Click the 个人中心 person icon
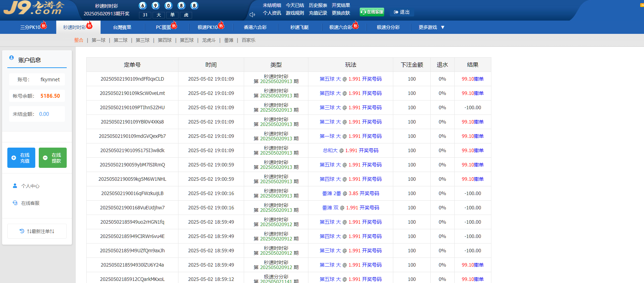Screen dimensions: 644x283 [15, 186]
